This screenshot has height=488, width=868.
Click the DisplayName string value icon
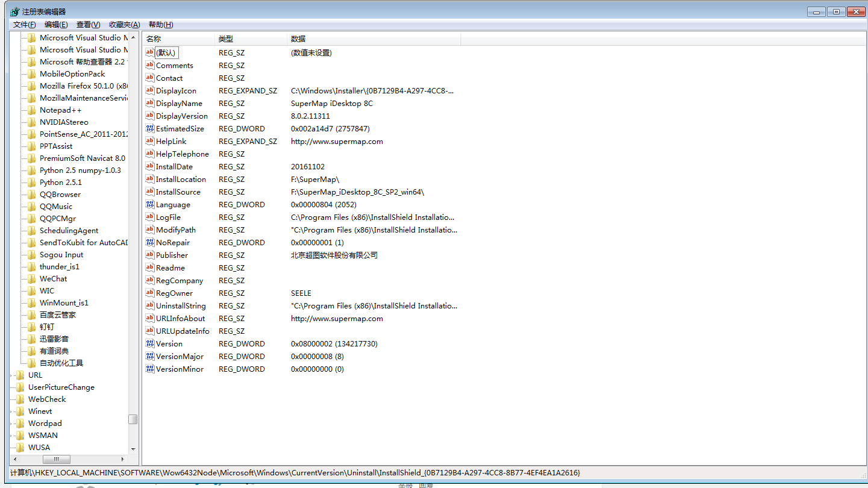coord(150,103)
